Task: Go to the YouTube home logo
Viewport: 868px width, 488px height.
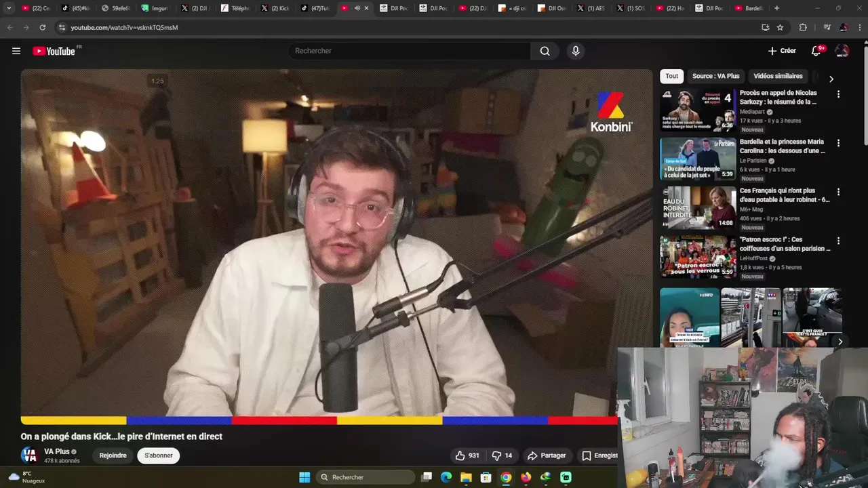Action: (54, 51)
